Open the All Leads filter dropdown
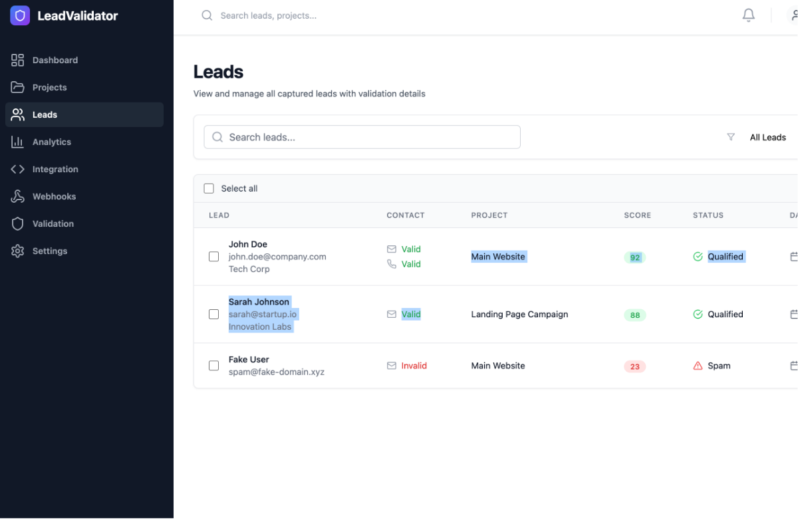 [768, 137]
